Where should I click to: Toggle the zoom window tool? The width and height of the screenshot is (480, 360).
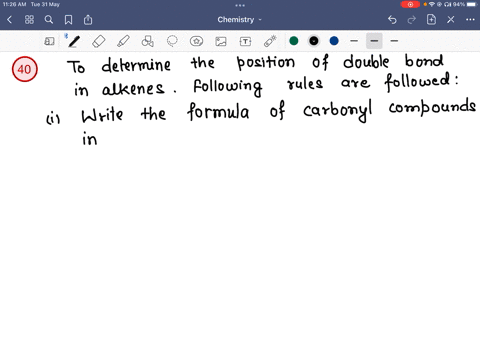[x=49, y=41]
